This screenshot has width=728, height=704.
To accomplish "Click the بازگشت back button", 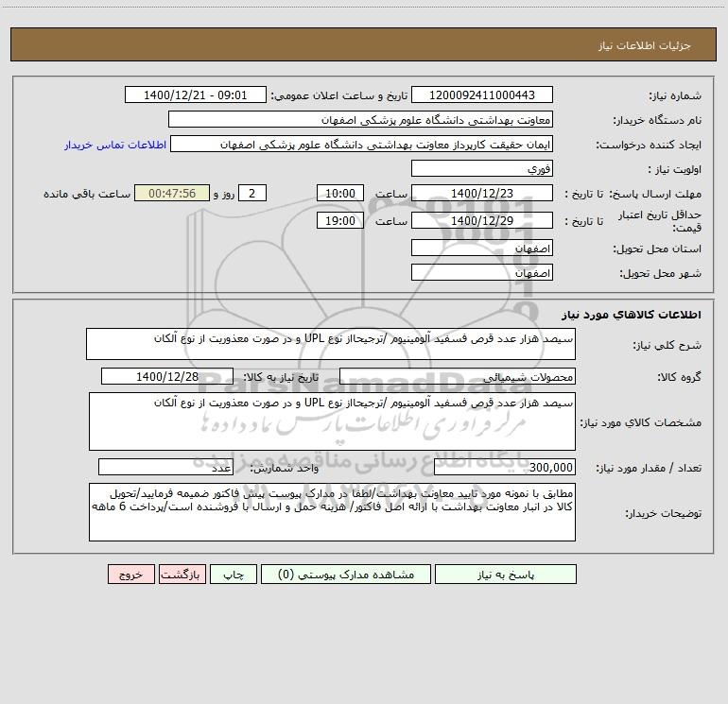I will click(182, 574).
